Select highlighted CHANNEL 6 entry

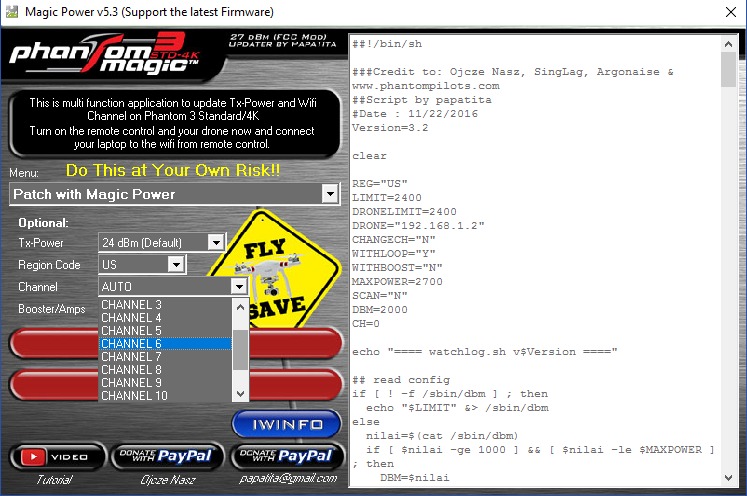(x=165, y=344)
